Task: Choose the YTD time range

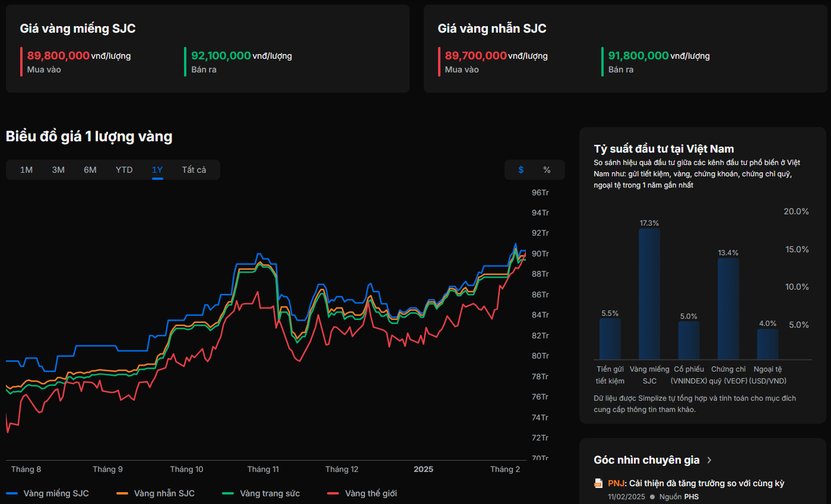Action: pyautogui.click(x=124, y=170)
